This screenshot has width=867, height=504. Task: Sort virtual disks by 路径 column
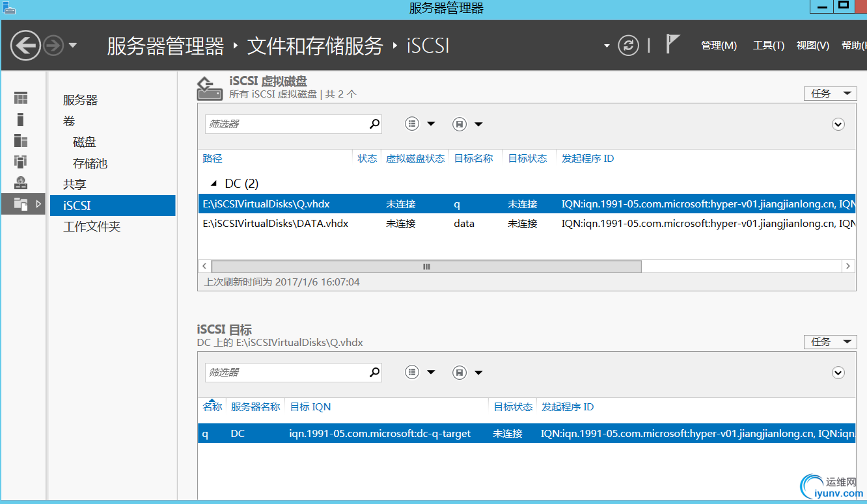212,159
